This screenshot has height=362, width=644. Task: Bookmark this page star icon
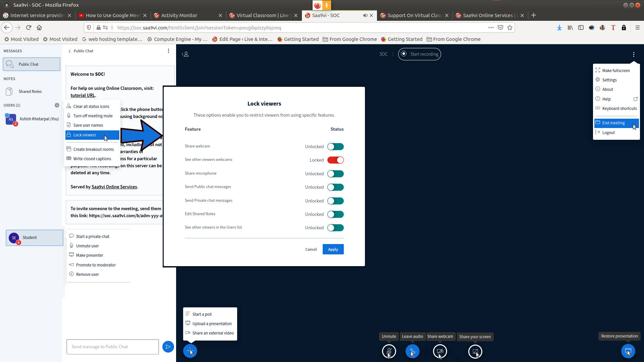510,27
